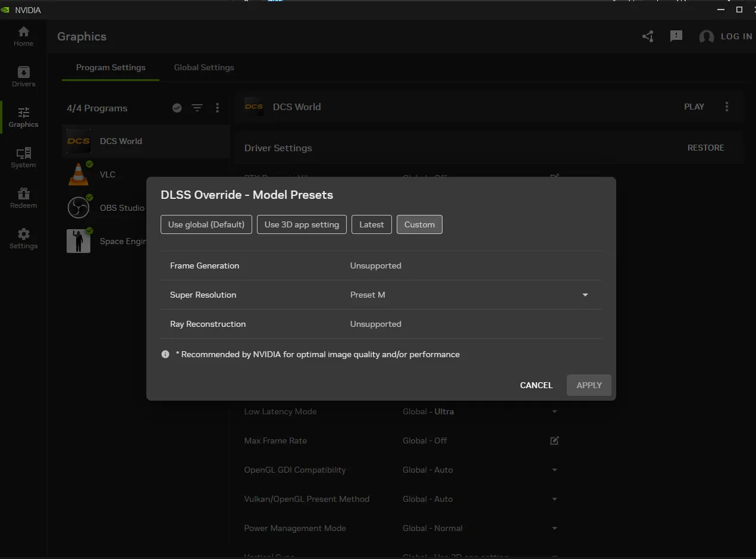Select the Latest preset option
The image size is (756, 559).
(x=372, y=224)
